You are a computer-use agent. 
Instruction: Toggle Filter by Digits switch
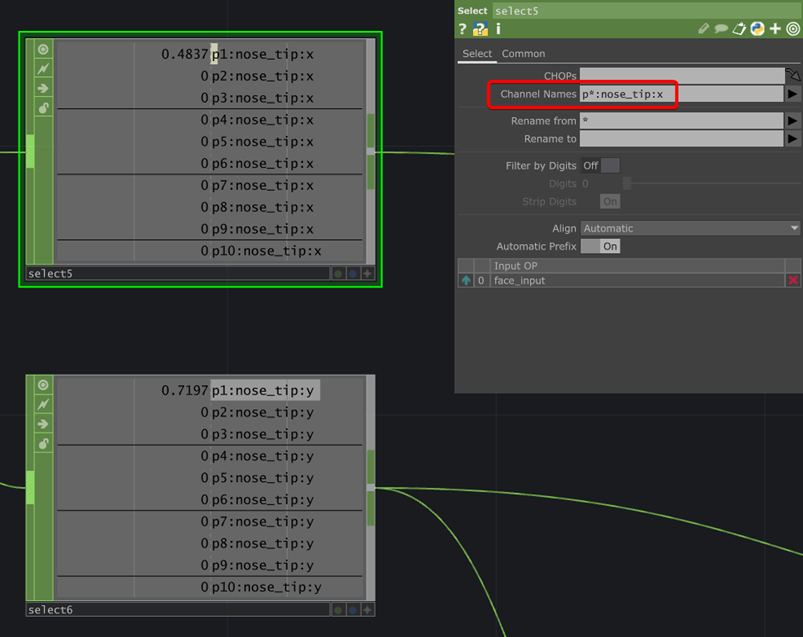(600, 166)
